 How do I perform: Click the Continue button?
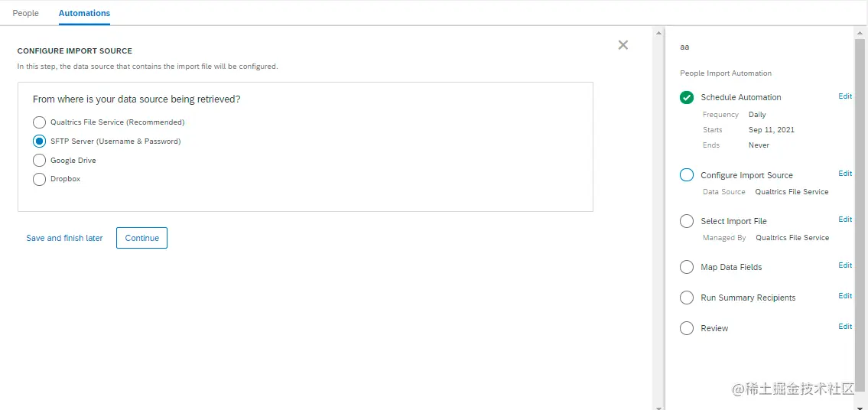[141, 238]
